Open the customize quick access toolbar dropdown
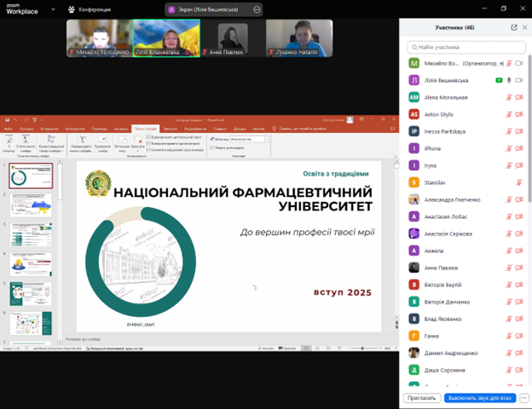This screenshot has width=532, height=409. point(42,119)
